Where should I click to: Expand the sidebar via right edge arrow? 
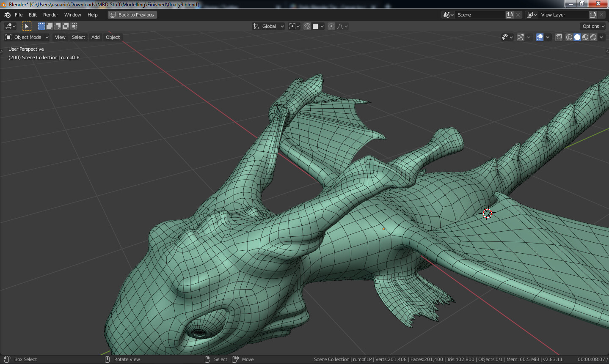pyautogui.click(x=607, y=51)
